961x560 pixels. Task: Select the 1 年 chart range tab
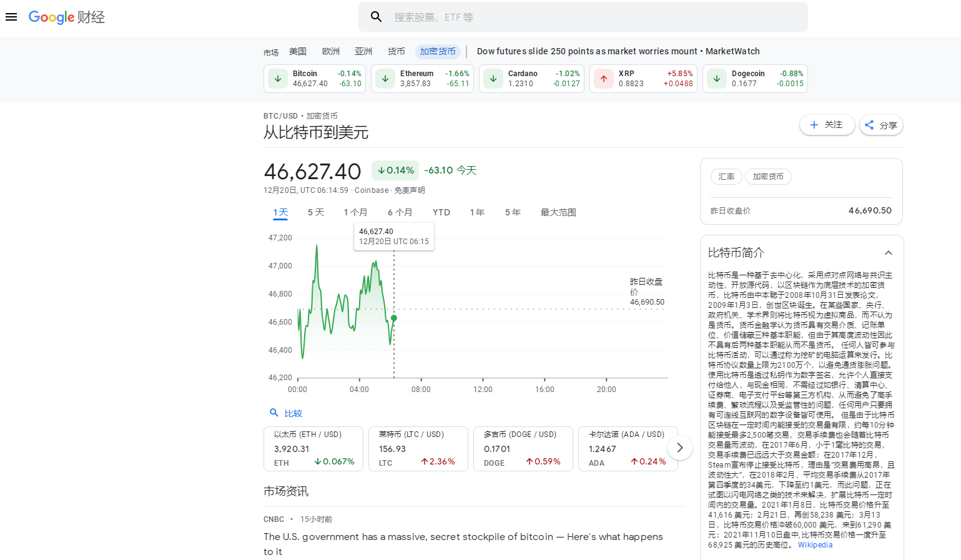[x=478, y=212]
